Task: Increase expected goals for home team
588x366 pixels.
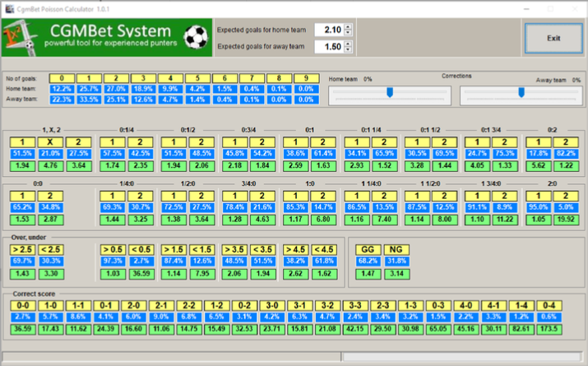Action: pyautogui.click(x=349, y=26)
